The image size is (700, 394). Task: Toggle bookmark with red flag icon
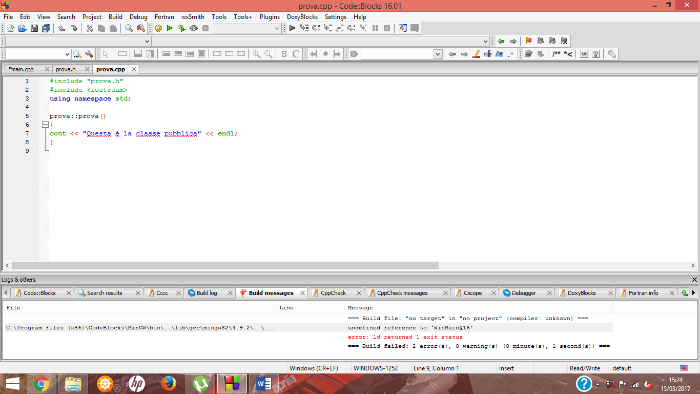click(x=529, y=41)
